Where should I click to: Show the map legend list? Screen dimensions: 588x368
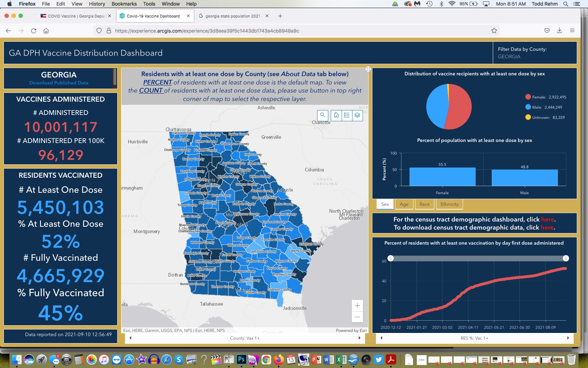pyautogui.click(x=347, y=115)
